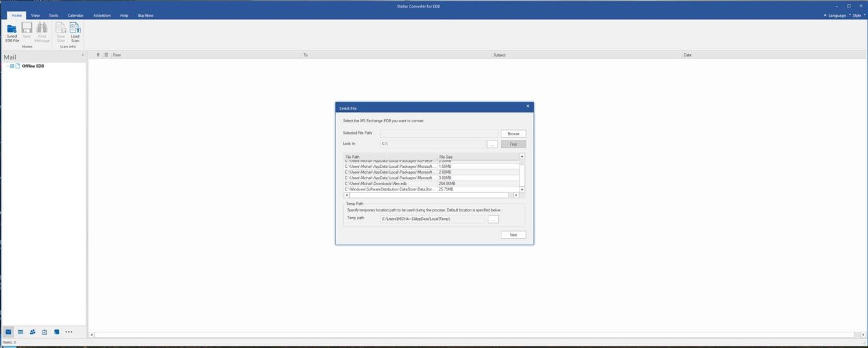Image resolution: width=868 pixels, height=348 pixels.
Task: Select the Alex.edb file row
Action: 431,183
